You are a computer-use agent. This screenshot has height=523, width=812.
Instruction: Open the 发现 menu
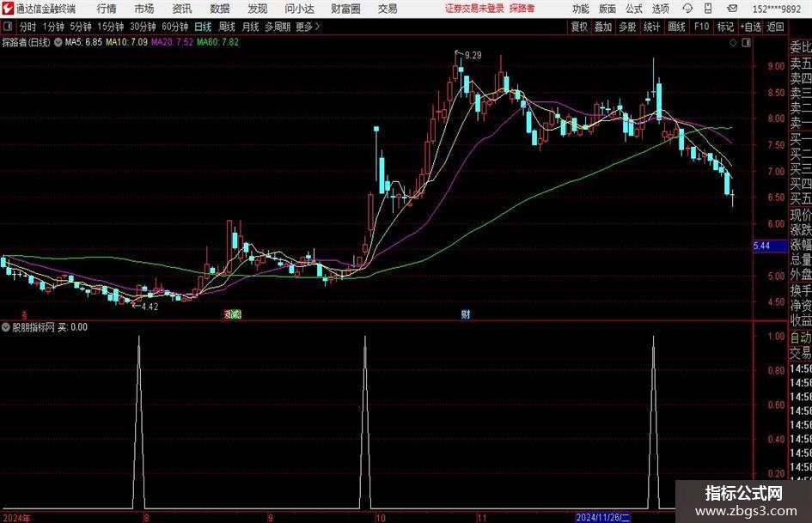coord(258,9)
